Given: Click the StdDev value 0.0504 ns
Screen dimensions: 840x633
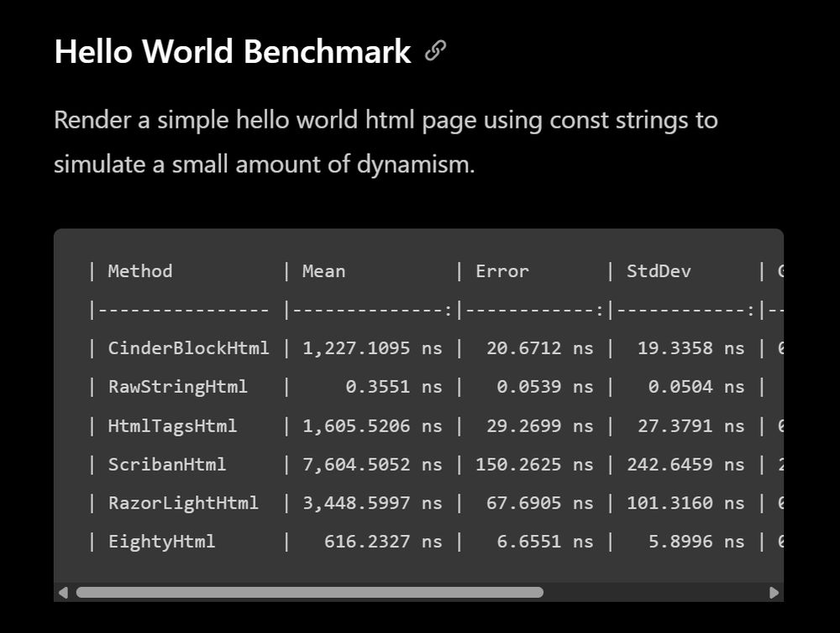Looking at the screenshot, I should coord(696,387).
